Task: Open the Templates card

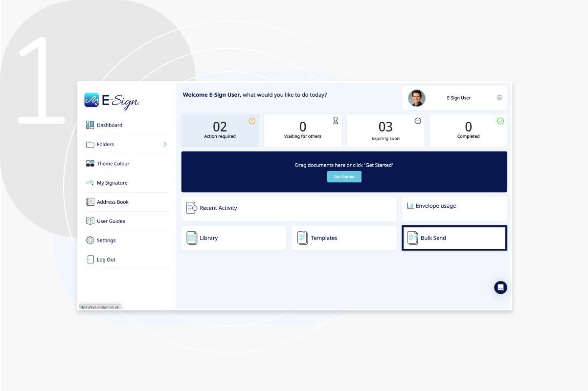Action: tap(344, 238)
